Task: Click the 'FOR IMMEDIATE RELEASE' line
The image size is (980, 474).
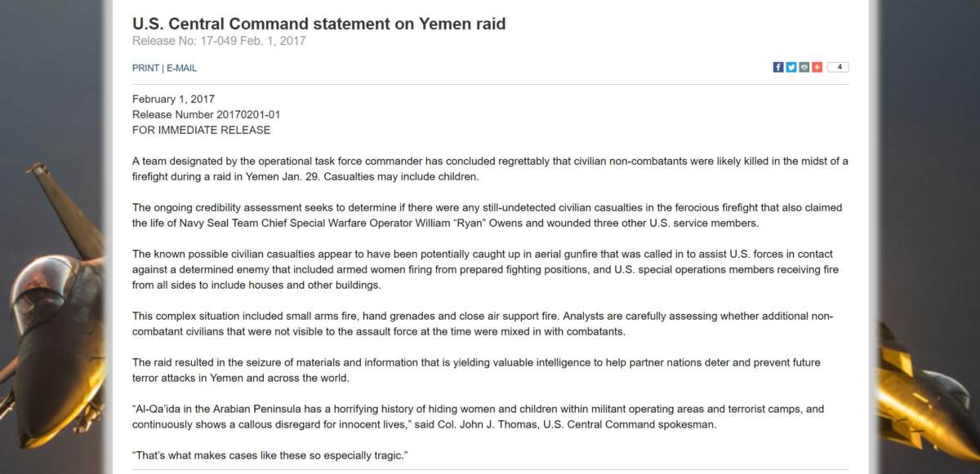Action: pyautogui.click(x=201, y=130)
